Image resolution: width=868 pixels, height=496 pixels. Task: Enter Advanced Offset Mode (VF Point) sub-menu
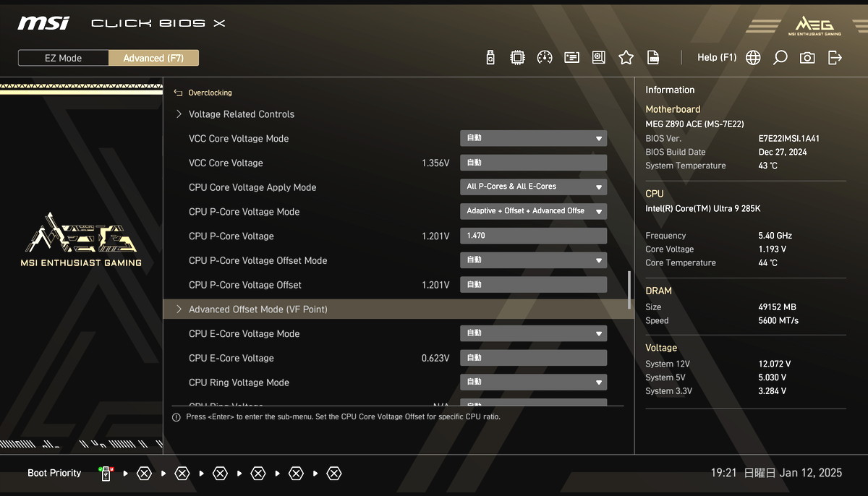398,309
